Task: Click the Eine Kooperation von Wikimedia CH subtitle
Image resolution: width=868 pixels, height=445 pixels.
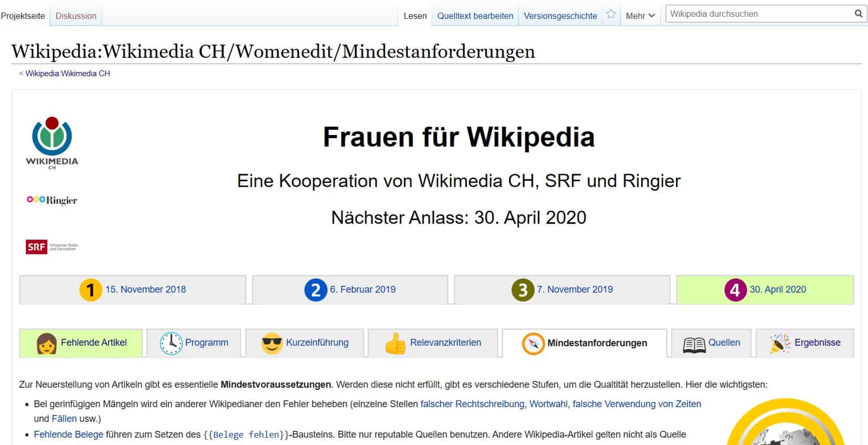Action: tap(458, 181)
